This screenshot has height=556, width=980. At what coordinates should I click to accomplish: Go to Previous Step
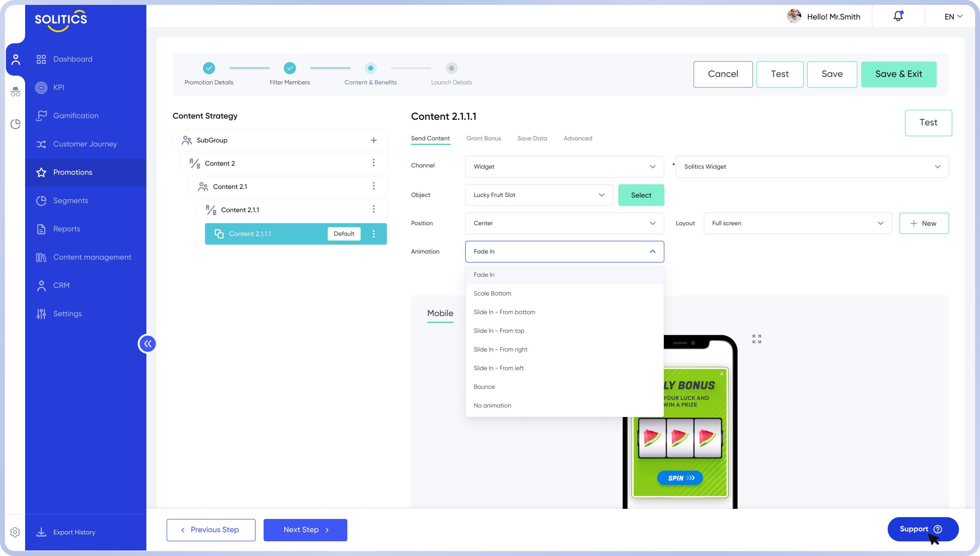211,530
